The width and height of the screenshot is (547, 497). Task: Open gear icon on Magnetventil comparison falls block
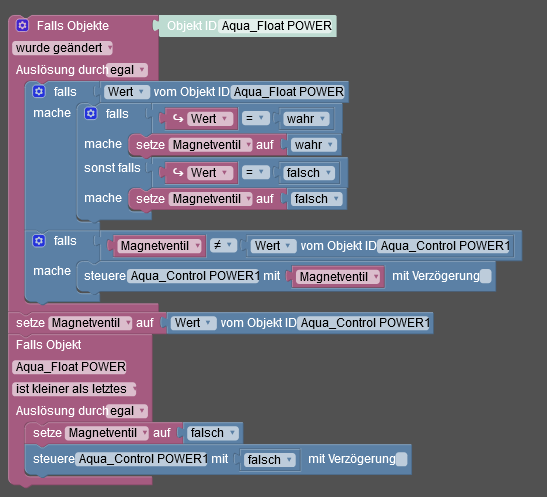pyautogui.click(x=39, y=241)
